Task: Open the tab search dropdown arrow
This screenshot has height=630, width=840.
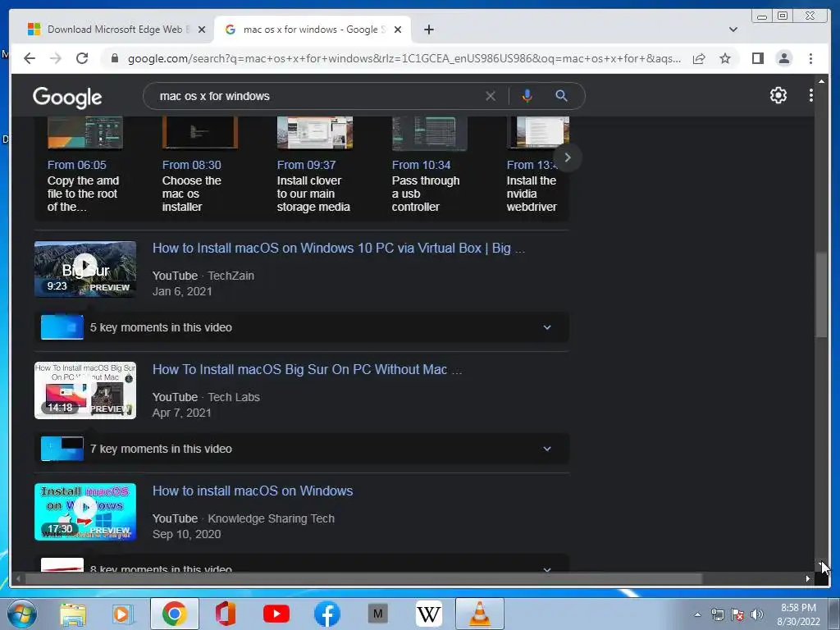Action: 733,30
